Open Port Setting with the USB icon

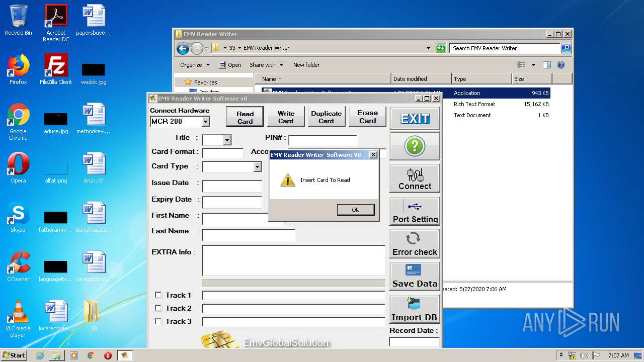(x=415, y=211)
